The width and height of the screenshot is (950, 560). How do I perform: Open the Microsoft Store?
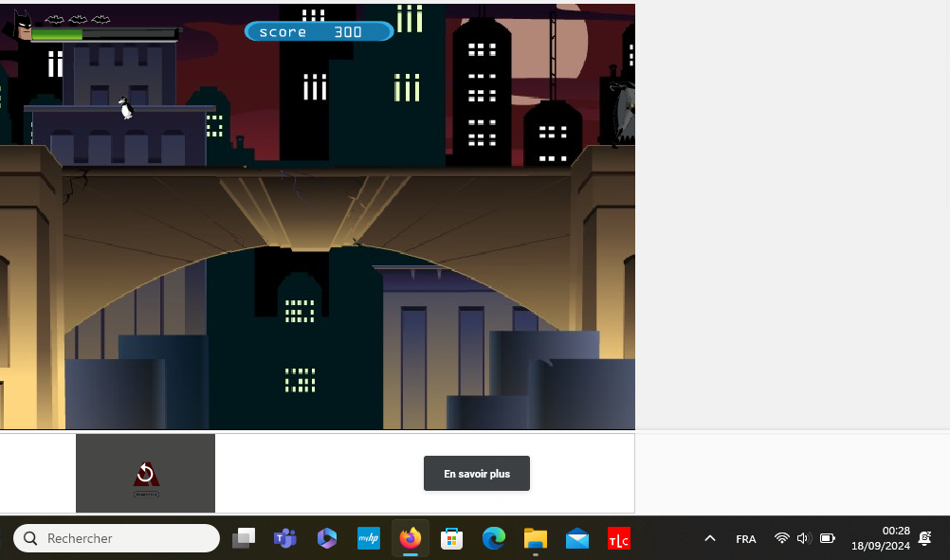(x=451, y=538)
